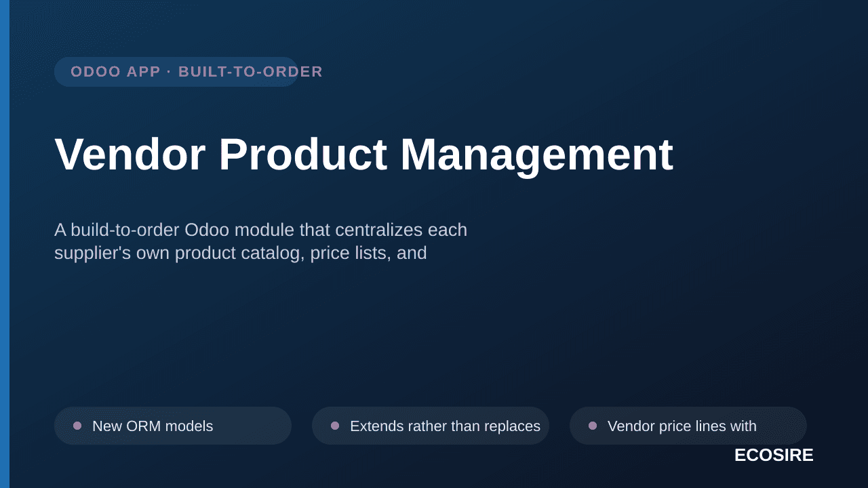Click bullet dot beside Extends rather than replaces
This screenshot has width=868, height=488.
335,426
